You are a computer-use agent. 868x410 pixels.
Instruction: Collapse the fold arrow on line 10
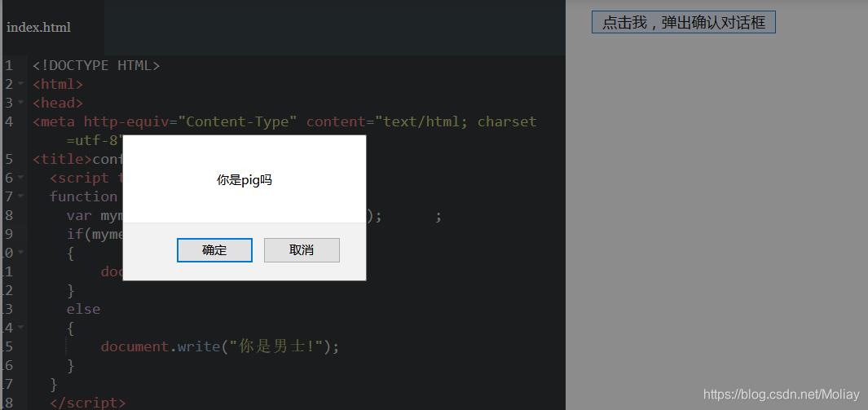click(20, 253)
